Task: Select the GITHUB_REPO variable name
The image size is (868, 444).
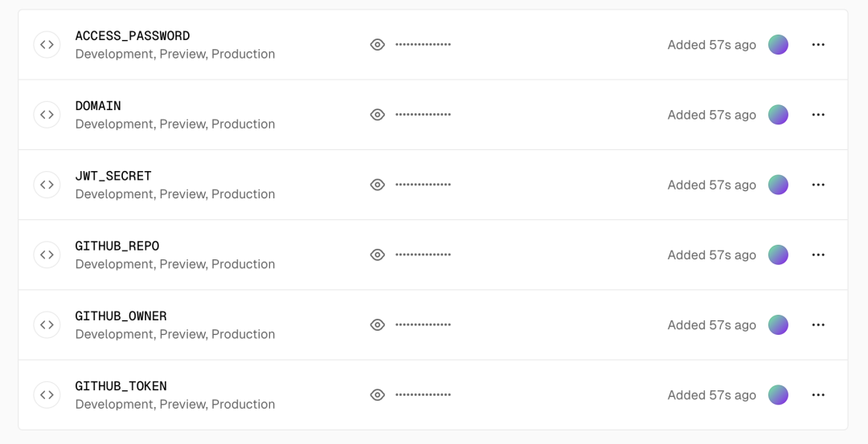Action: tap(117, 246)
